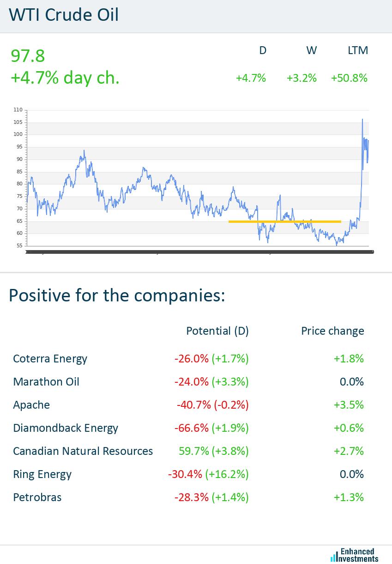Click the 97.8 current price value
Viewport: 392px width, 564px height.
click(x=28, y=56)
